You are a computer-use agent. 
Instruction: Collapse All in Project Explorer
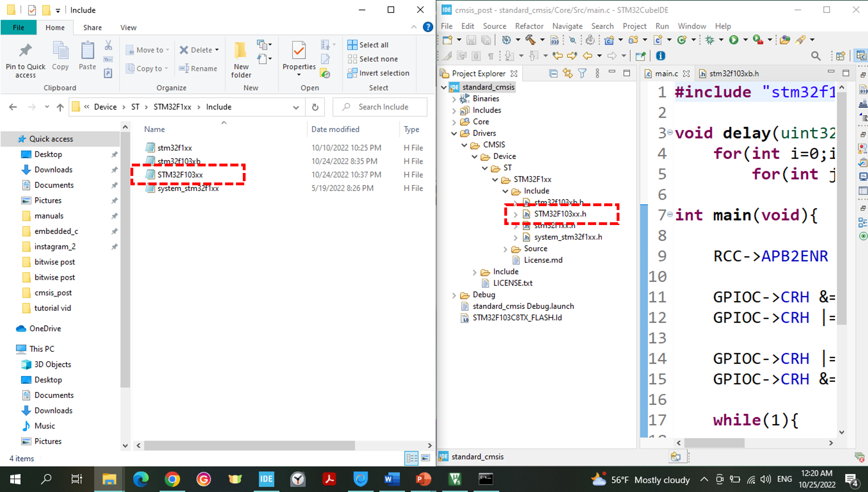[553, 73]
